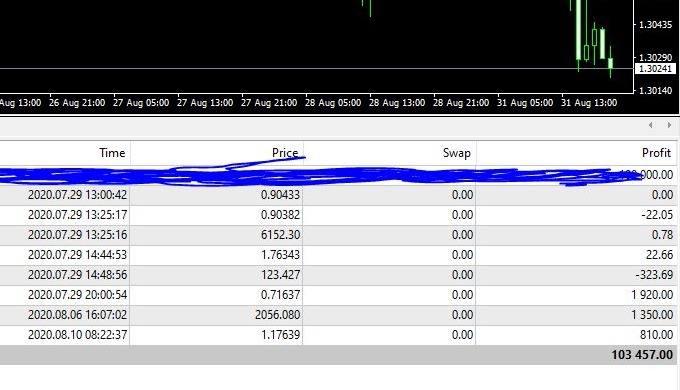Select the row with price 6152.30
This screenshot has height=390, width=680.
[338, 235]
